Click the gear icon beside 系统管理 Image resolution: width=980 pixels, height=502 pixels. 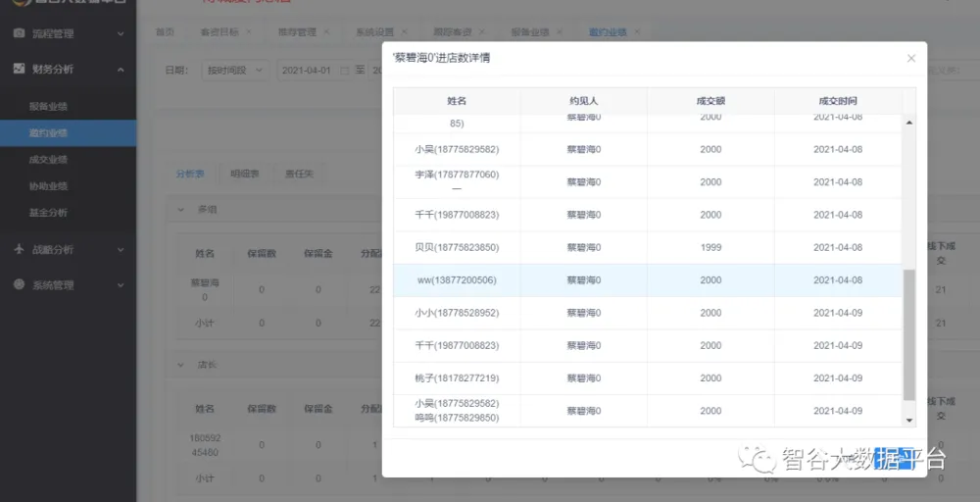pyautogui.click(x=19, y=284)
